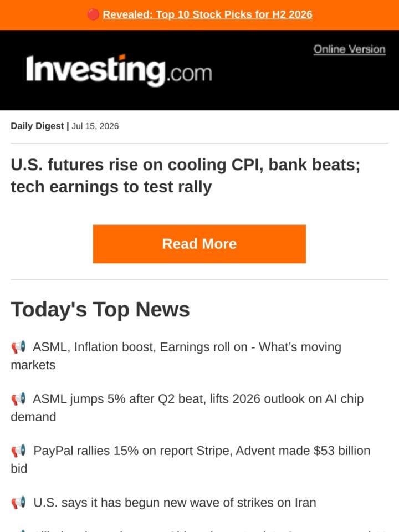Viewport: 399px width, 532px height.
Task: Click megaphone icon beside ASML jumps 5%
Action: tap(18, 399)
